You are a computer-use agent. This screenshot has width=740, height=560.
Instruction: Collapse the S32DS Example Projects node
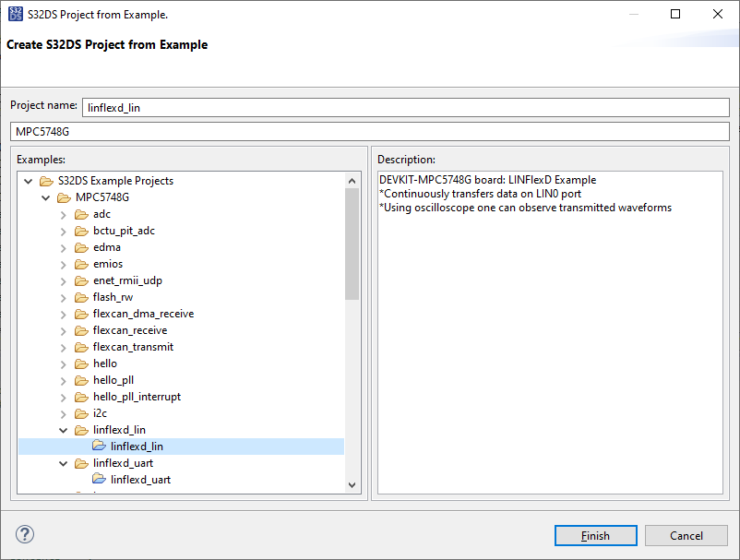click(x=28, y=181)
